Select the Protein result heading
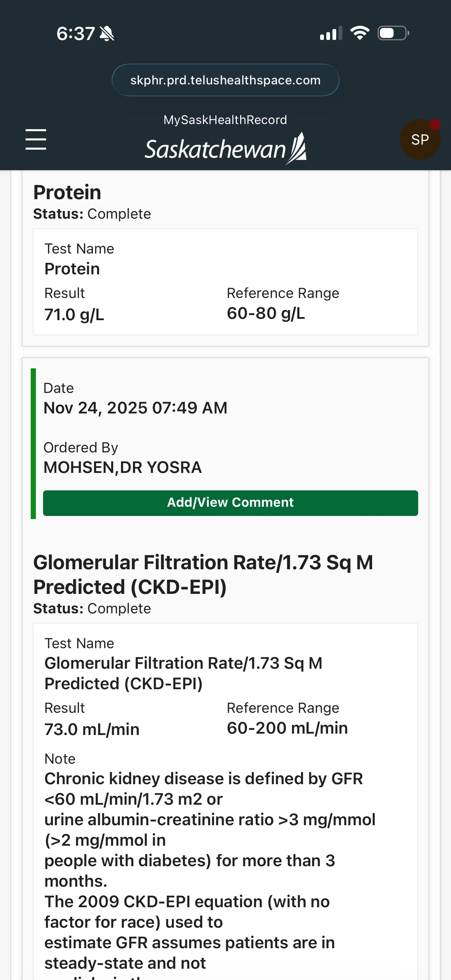 67,192
